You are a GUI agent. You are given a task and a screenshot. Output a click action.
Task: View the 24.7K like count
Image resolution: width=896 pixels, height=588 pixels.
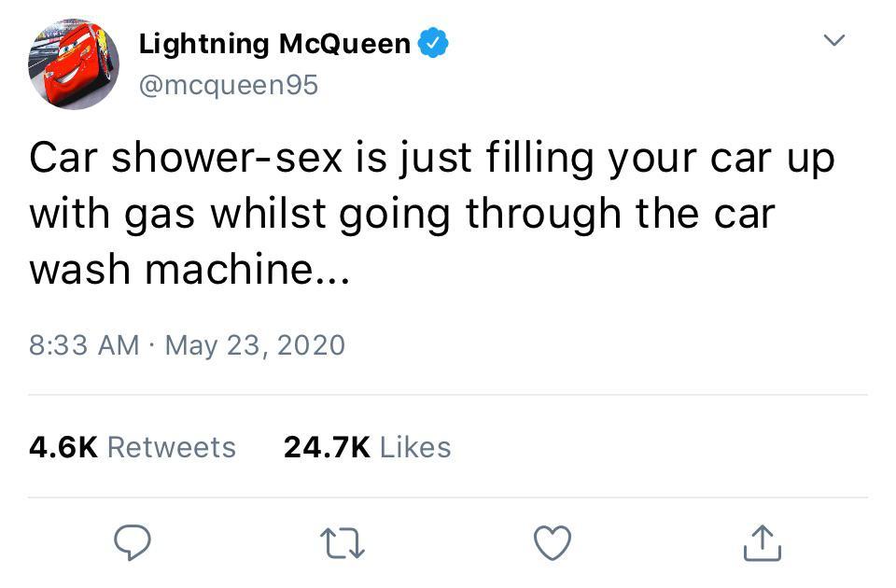point(327,447)
